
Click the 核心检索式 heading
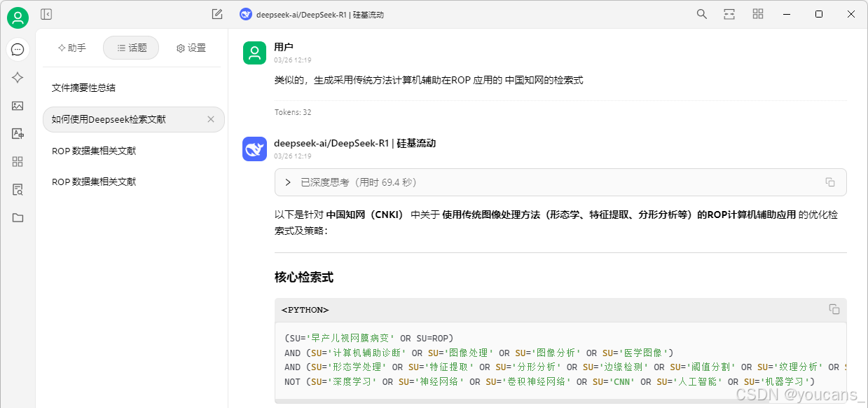point(303,277)
